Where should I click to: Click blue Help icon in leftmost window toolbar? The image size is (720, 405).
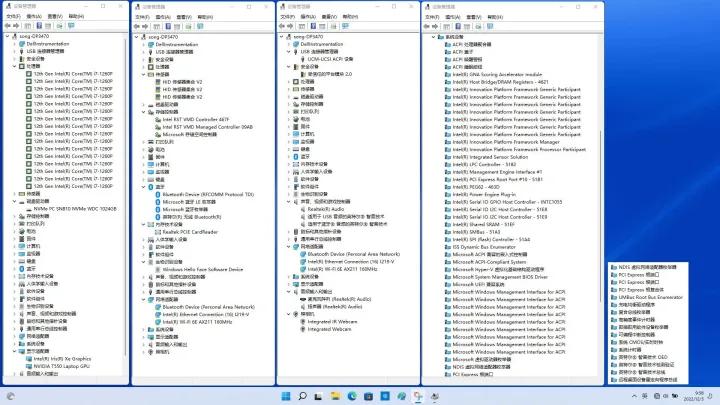point(39,26)
